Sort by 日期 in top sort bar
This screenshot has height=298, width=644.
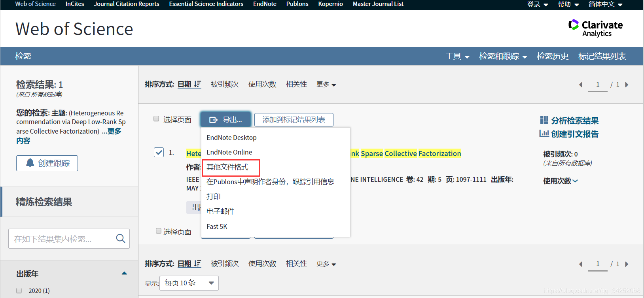pos(189,84)
